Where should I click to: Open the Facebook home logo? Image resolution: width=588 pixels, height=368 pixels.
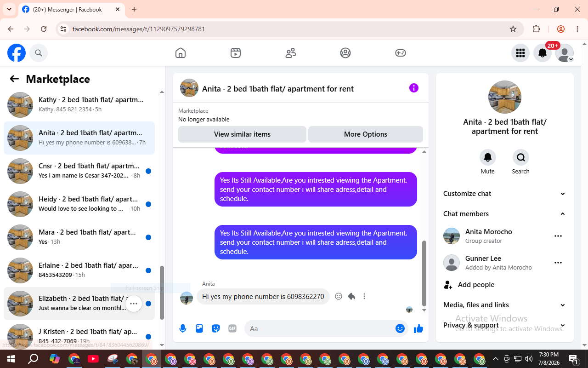coord(17,53)
